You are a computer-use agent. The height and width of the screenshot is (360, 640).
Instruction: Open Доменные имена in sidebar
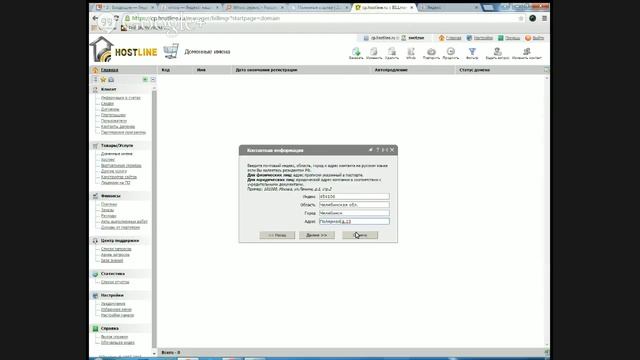[117, 154]
